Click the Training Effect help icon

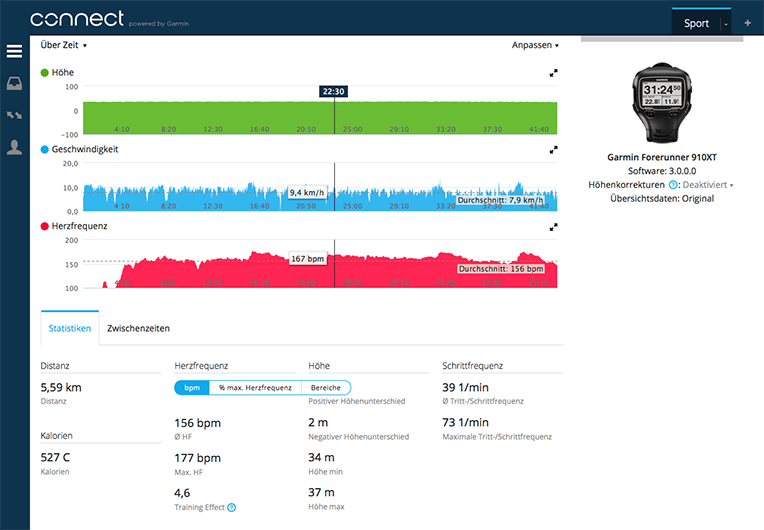pos(231,507)
